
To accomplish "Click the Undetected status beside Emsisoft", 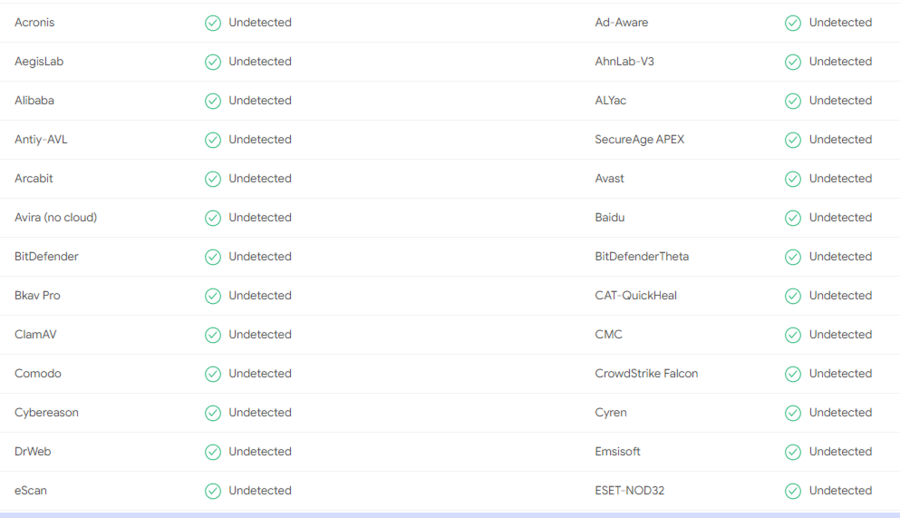I will point(840,452).
